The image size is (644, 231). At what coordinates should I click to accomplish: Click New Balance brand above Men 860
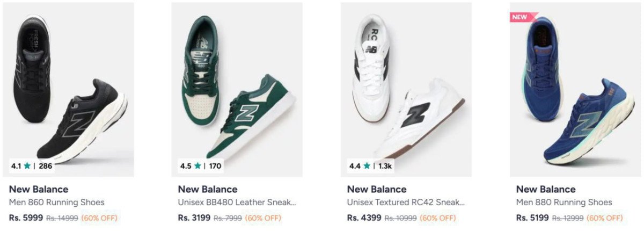39,189
